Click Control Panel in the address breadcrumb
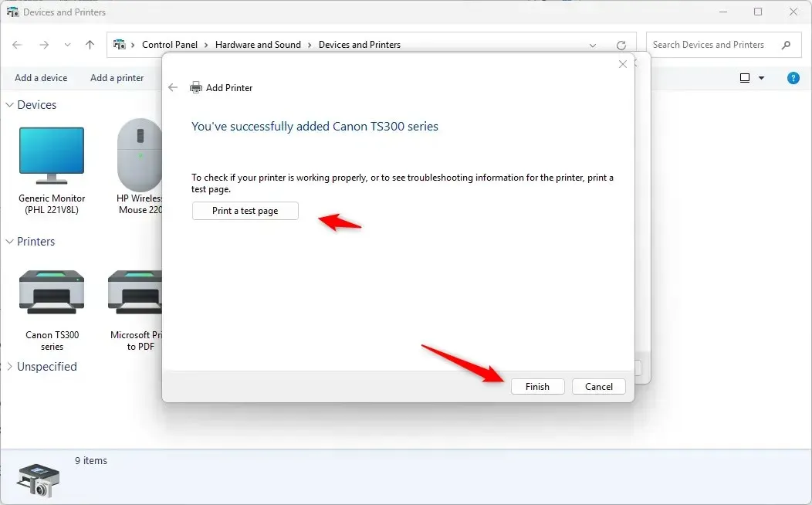This screenshot has height=505, width=812. point(170,45)
